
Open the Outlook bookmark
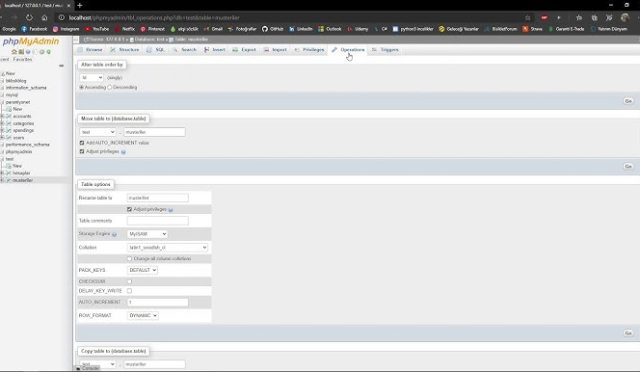(330, 29)
